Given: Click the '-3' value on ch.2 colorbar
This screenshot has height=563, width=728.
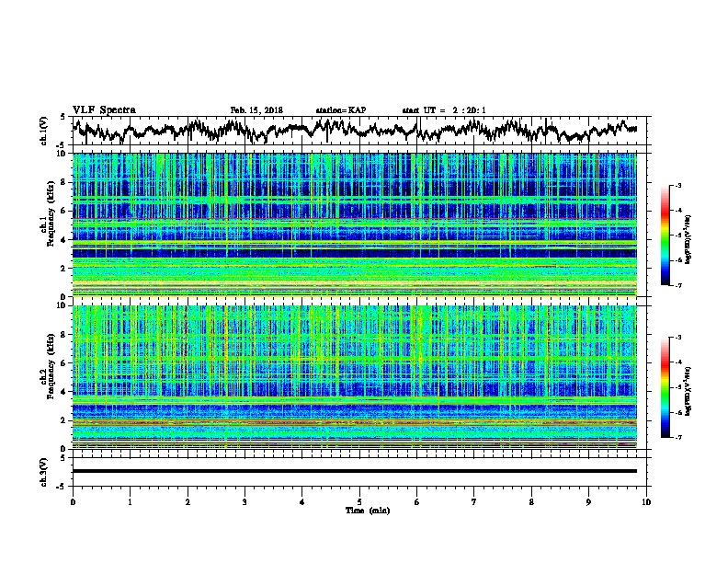Looking at the screenshot, I should pos(678,338).
